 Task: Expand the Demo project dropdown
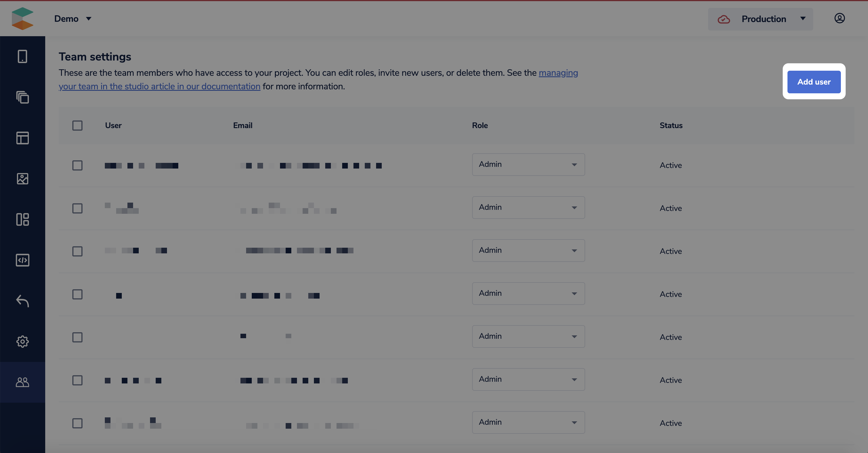click(73, 19)
